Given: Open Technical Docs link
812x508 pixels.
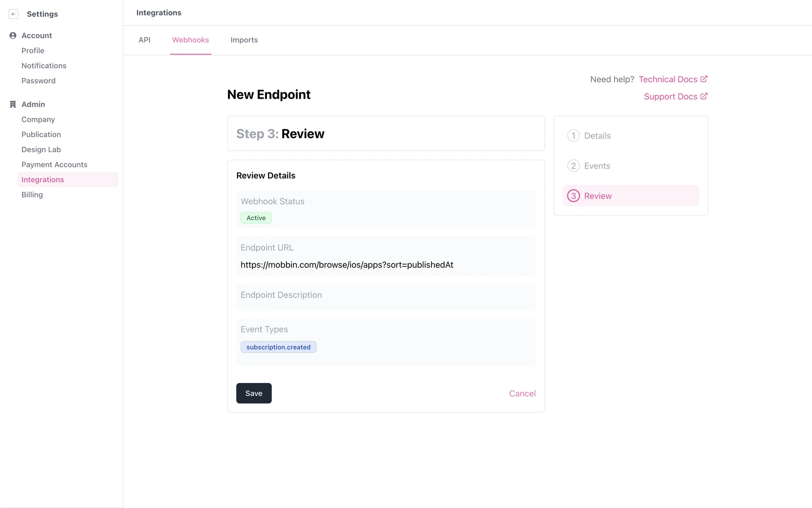Looking at the screenshot, I should pos(668,80).
